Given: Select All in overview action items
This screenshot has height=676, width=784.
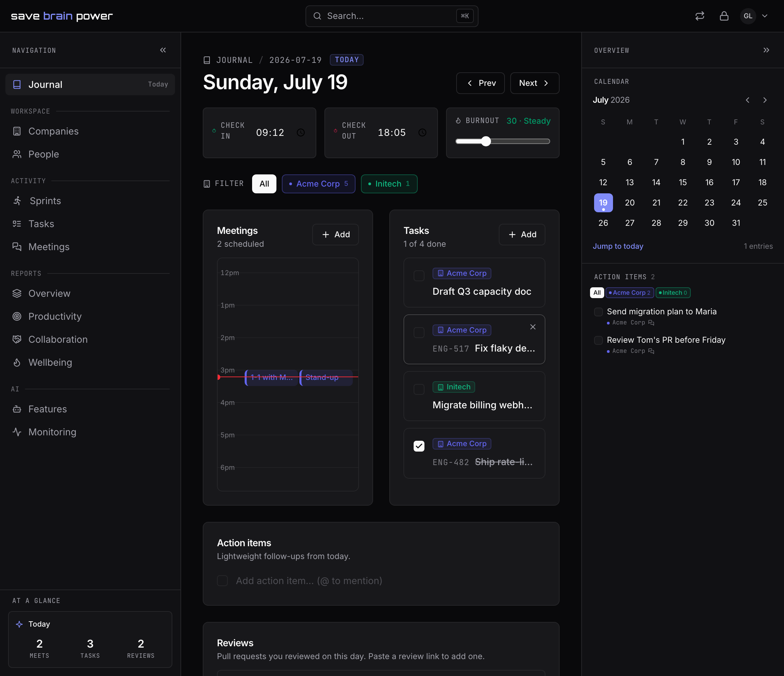Looking at the screenshot, I should [x=597, y=293].
